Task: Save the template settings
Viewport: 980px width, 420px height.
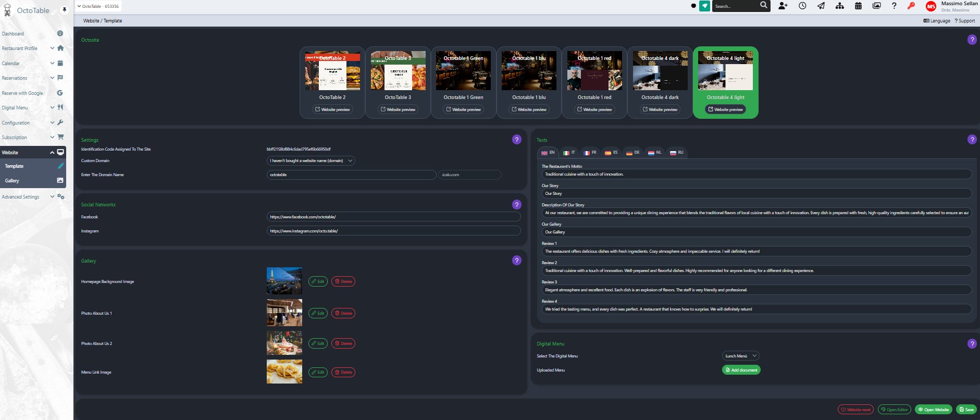Action: pos(966,410)
